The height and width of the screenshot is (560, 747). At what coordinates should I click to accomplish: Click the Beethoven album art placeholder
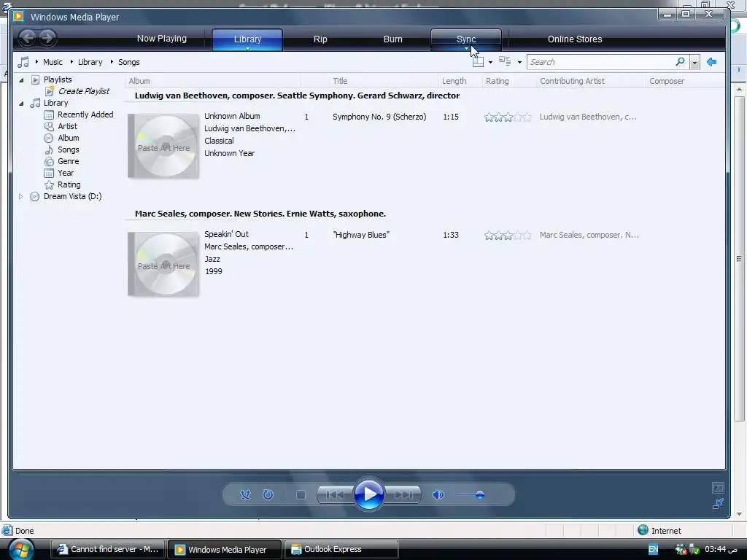163,146
